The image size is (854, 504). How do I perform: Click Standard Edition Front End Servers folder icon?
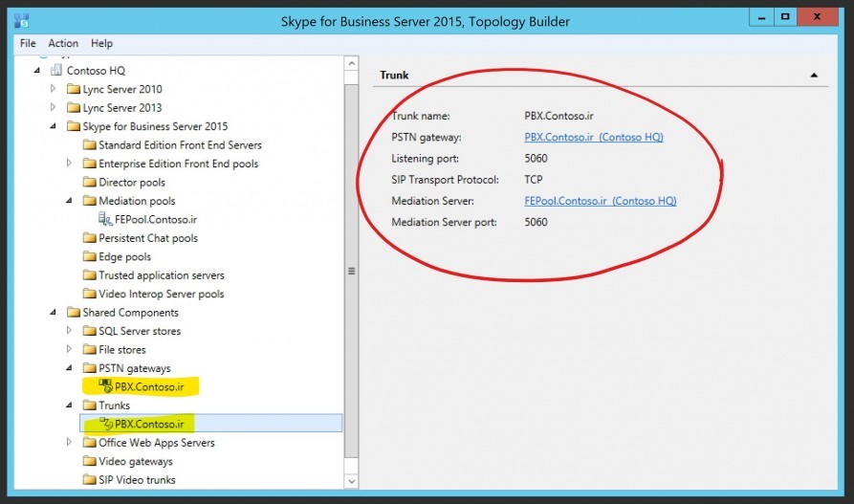89,144
